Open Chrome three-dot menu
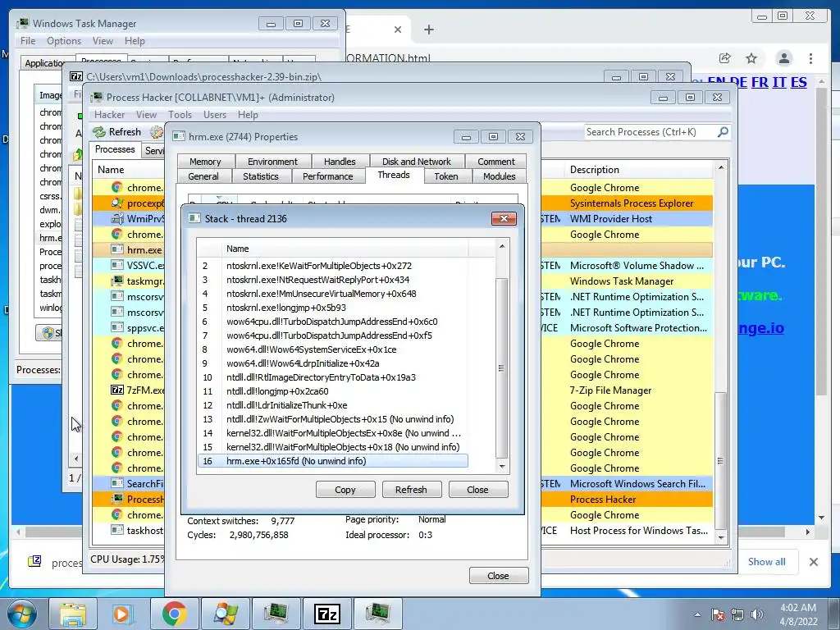840x630 pixels. pos(810,58)
